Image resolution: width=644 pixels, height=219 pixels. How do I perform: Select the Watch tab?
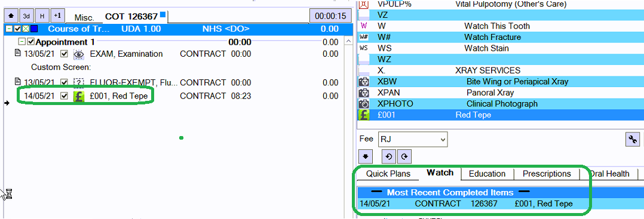pyautogui.click(x=440, y=172)
